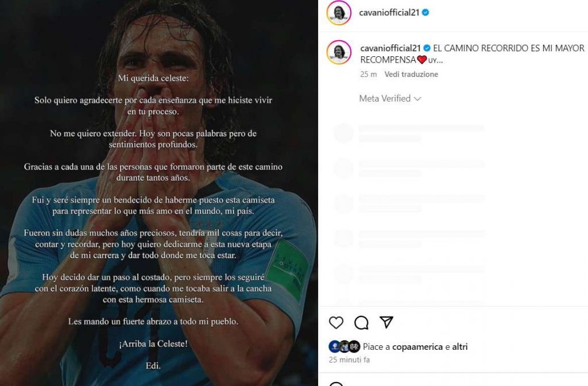Open the profile picture beside the caption

(339, 52)
